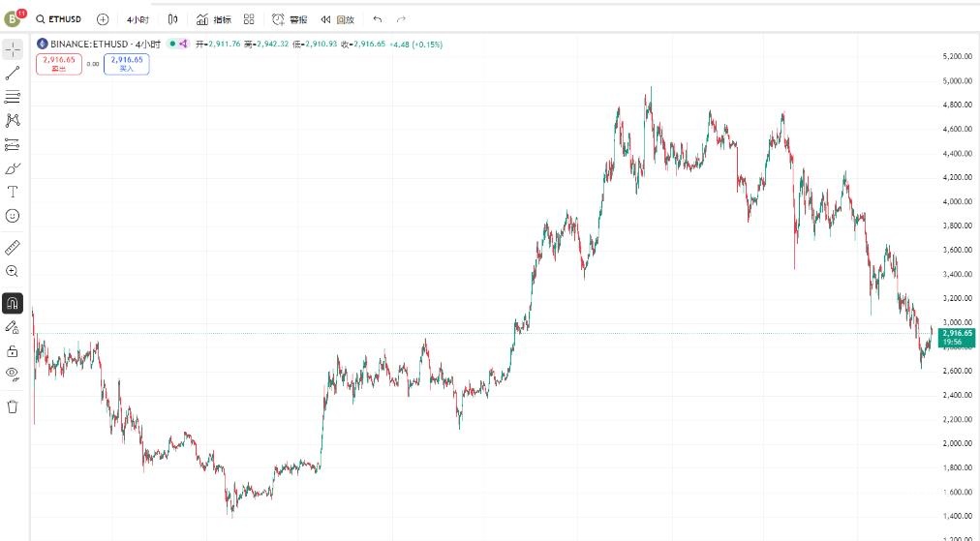Select the crosshair cursor tool
Viewport: 980px width, 541px height.
point(13,49)
